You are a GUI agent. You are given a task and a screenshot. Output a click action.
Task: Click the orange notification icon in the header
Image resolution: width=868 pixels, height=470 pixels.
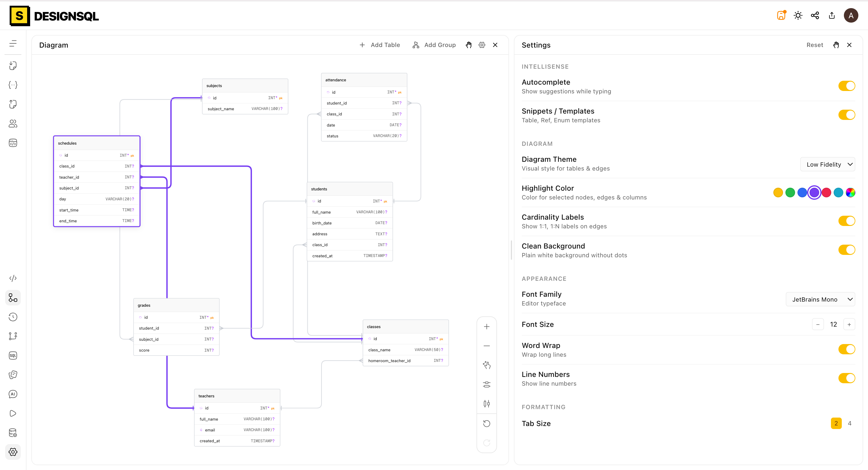tap(782, 15)
